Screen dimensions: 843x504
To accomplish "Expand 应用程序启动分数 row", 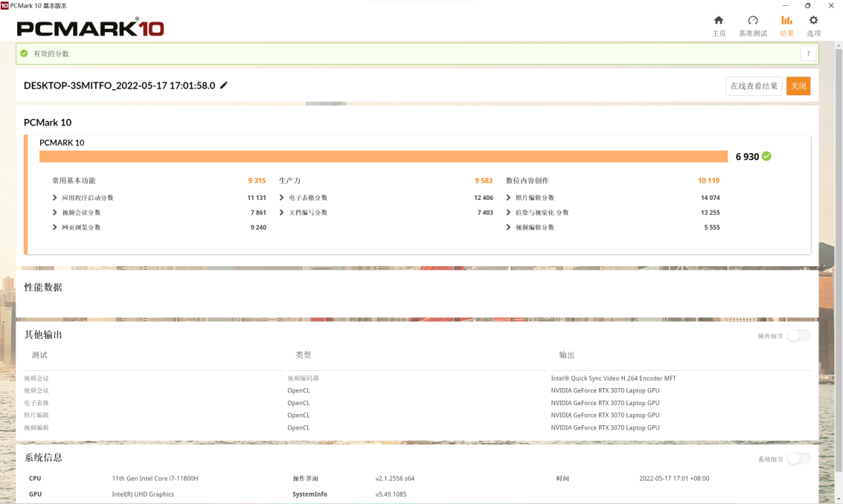I will click(x=54, y=198).
